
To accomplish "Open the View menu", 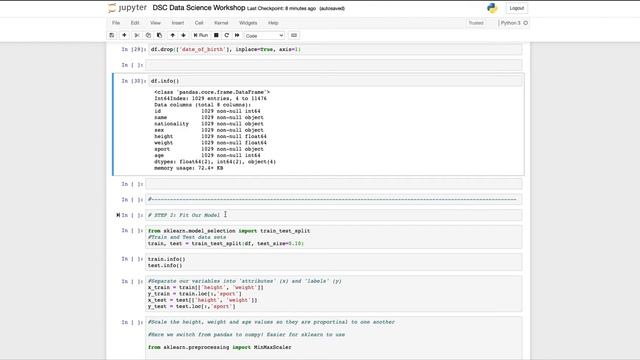I will pyautogui.click(x=155, y=23).
